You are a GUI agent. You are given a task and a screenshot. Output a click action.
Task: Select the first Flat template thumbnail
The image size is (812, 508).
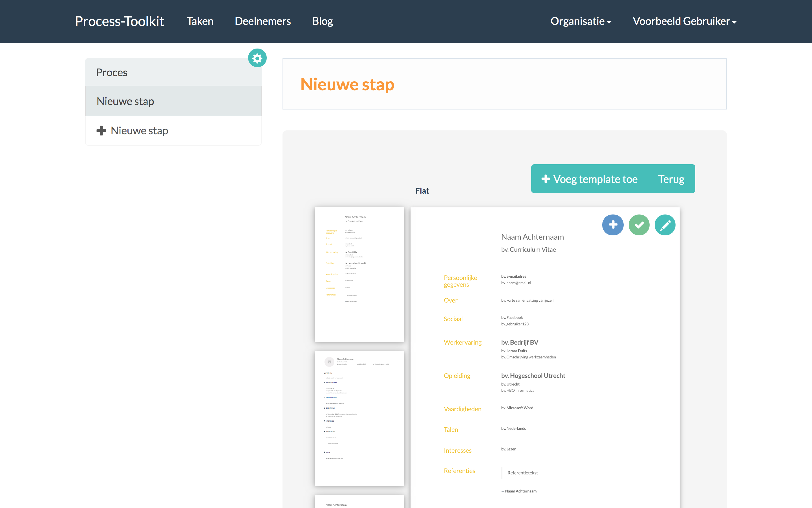click(x=359, y=275)
